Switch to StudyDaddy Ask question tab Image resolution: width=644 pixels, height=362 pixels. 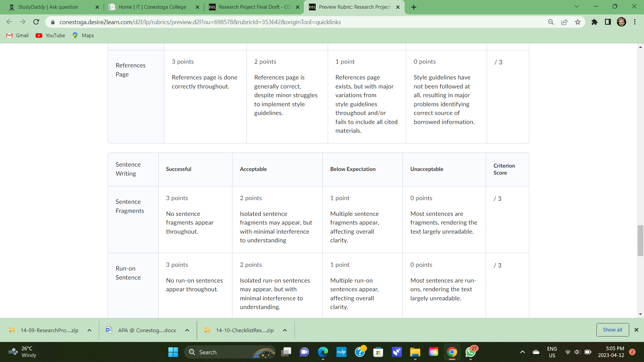48,7
